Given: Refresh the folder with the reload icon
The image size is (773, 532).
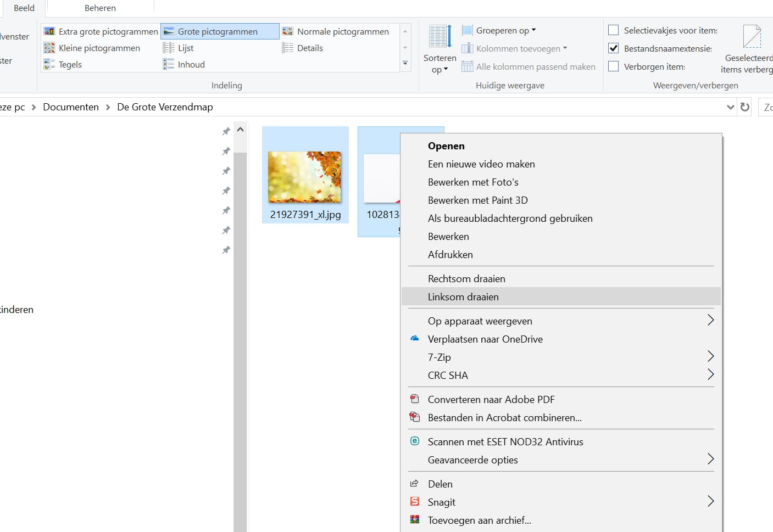Looking at the screenshot, I should 745,107.
